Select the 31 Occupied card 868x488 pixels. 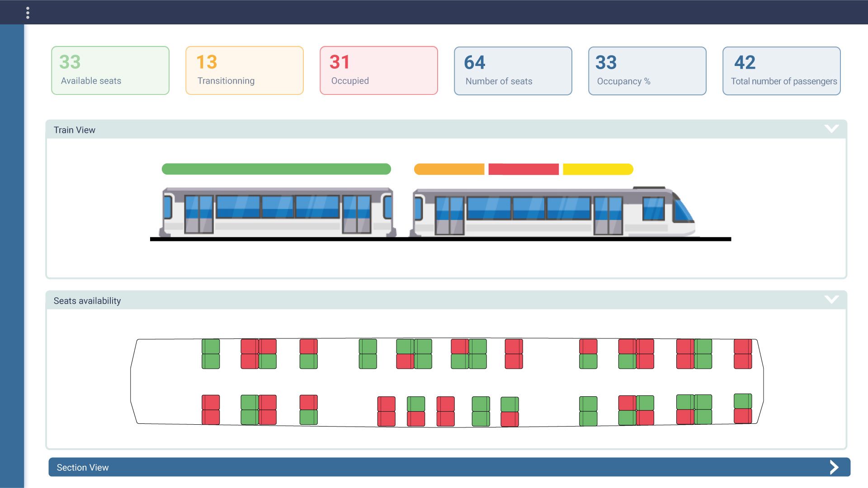[x=379, y=70]
